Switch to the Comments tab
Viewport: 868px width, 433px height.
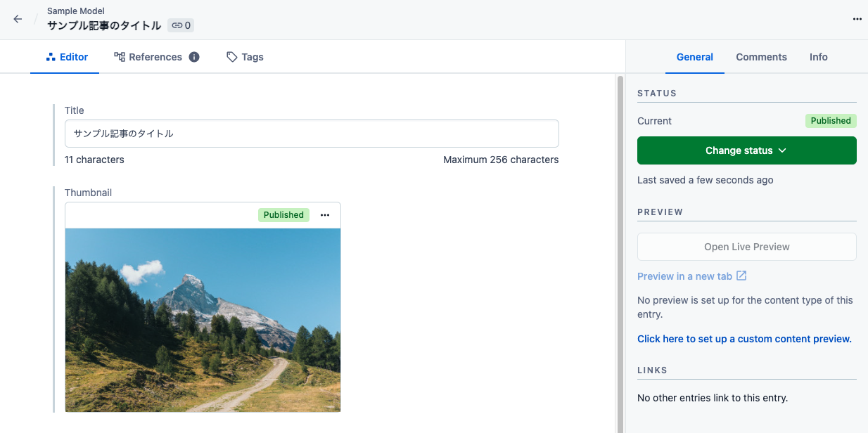(x=761, y=57)
